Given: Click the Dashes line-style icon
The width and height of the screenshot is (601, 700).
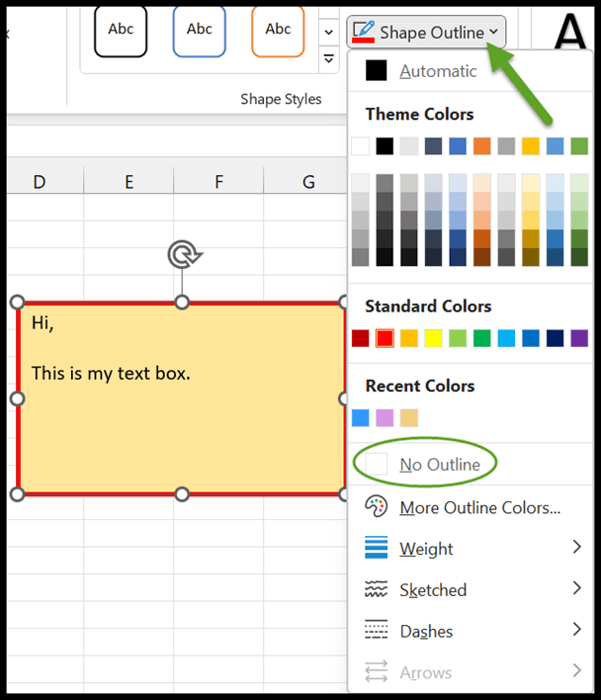Looking at the screenshot, I should [377, 630].
